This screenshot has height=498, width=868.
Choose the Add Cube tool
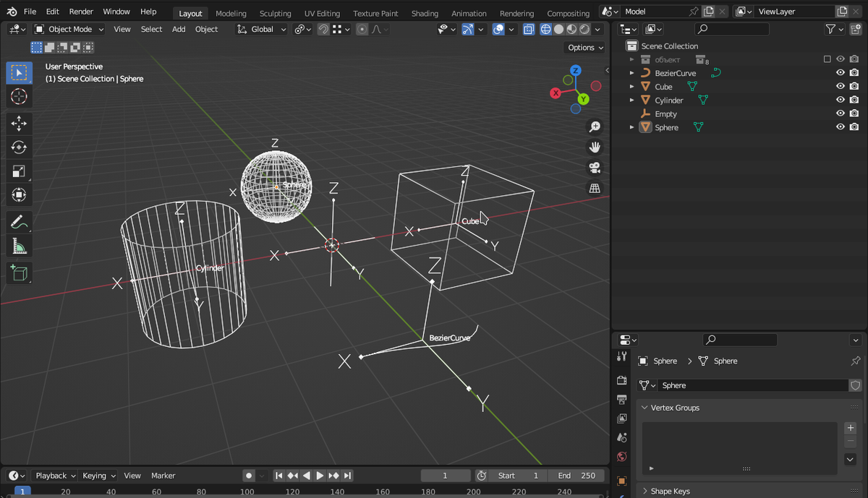coord(19,273)
